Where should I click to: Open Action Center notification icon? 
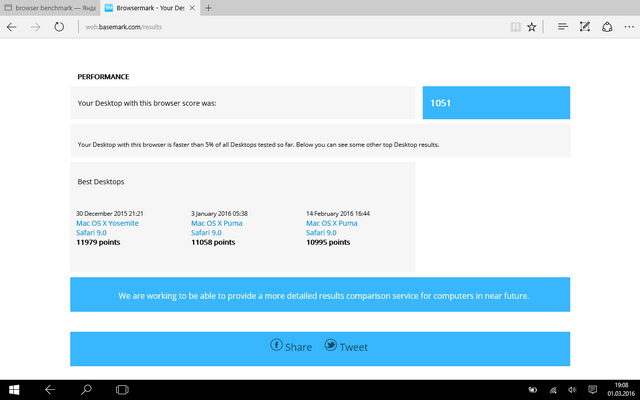[x=592, y=390]
